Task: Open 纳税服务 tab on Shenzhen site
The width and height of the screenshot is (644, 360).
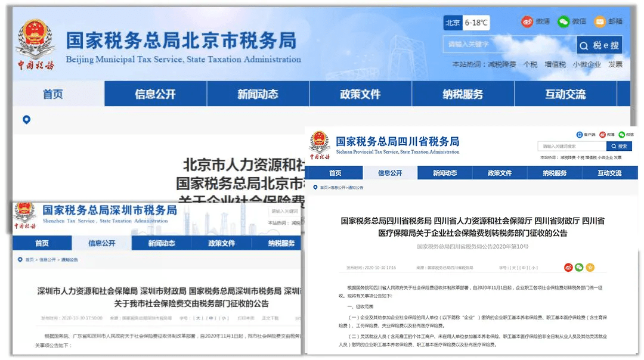Action: point(281,243)
